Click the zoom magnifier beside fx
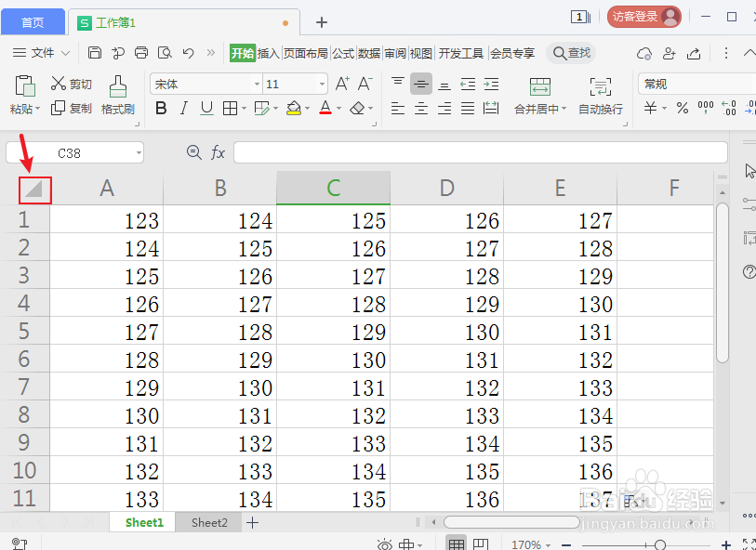Viewport: 756px width, 550px height. click(193, 152)
